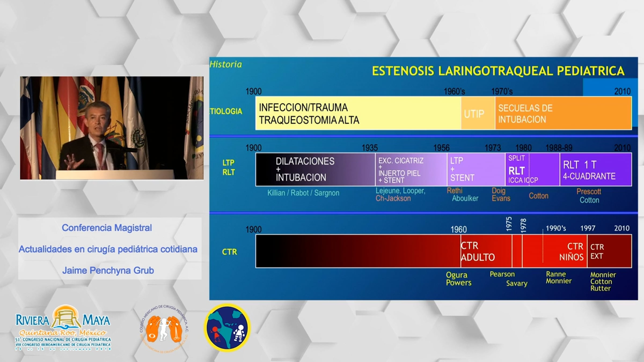Click the "1956" year marker
Screen dimensions: 644x362
click(442, 148)
